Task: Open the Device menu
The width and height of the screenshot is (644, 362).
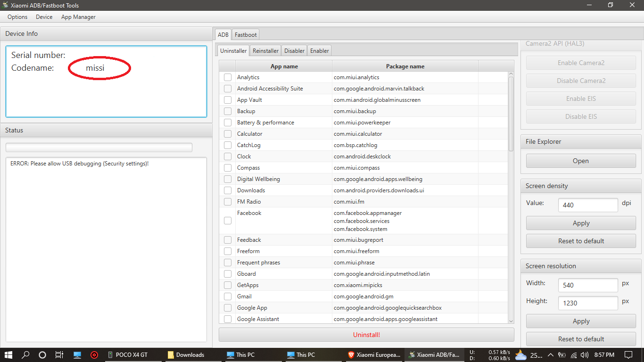Action: click(44, 17)
